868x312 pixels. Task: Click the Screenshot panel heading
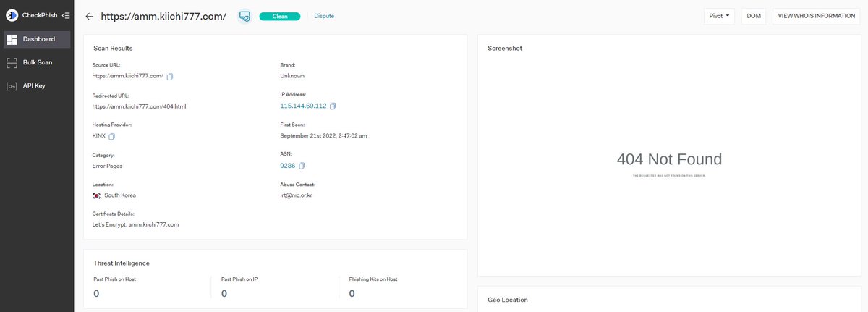click(505, 49)
